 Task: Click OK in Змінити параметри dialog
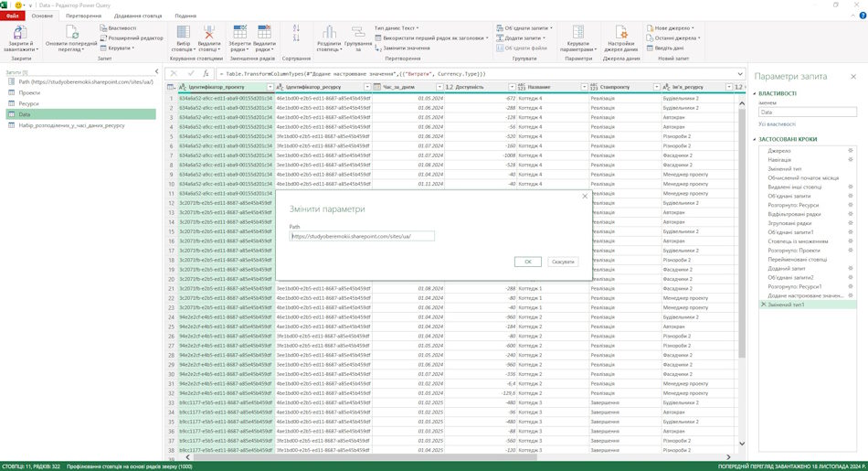pyautogui.click(x=527, y=262)
